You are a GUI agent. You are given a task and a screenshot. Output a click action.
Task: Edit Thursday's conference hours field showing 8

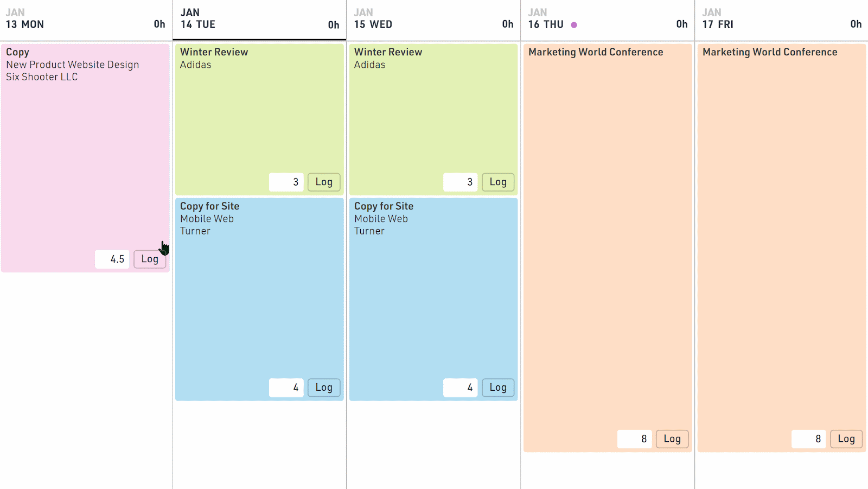click(x=635, y=439)
